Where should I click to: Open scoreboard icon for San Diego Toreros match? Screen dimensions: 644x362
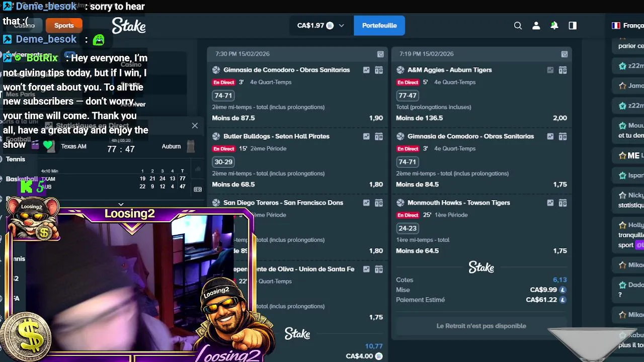(379, 203)
